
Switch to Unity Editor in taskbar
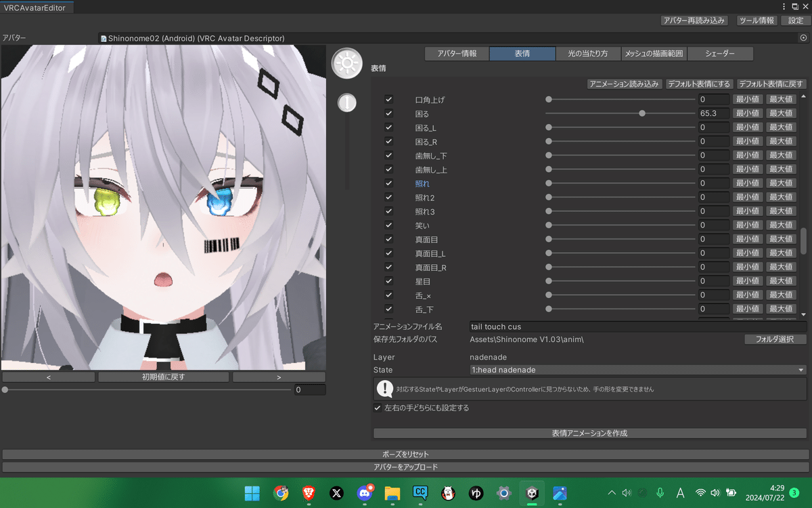(x=532, y=492)
